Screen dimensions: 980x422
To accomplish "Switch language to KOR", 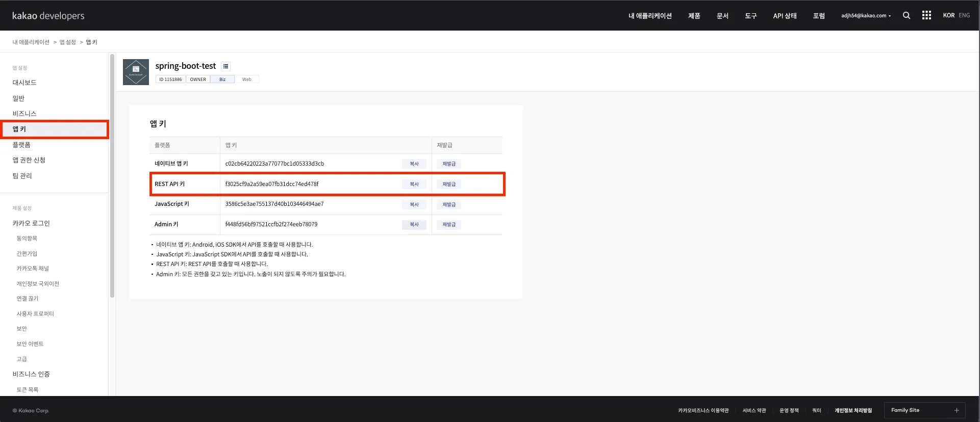I will tap(948, 15).
